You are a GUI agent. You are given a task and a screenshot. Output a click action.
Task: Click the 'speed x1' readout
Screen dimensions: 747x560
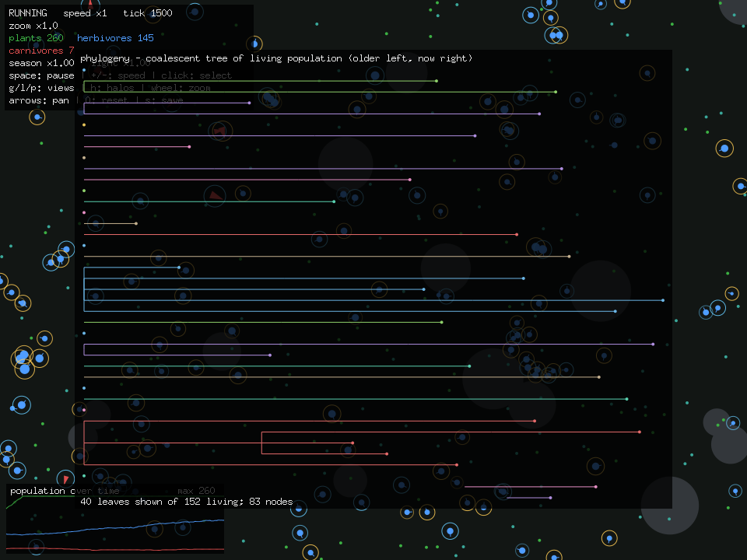(x=85, y=13)
